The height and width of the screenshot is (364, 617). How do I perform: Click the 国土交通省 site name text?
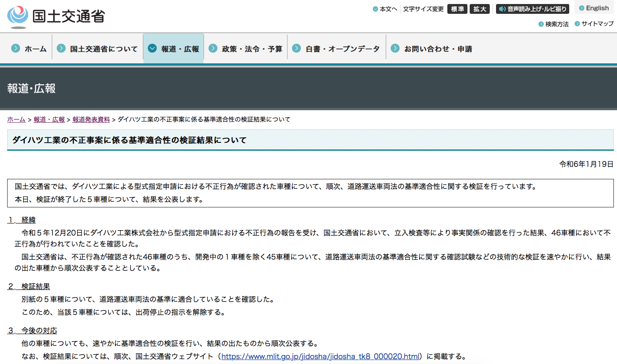click(x=69, y=17)
